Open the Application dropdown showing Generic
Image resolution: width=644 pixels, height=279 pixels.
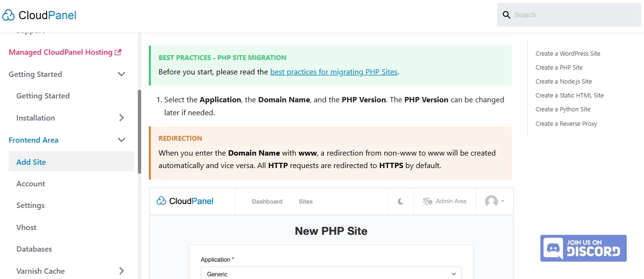[x=331, y=273]
